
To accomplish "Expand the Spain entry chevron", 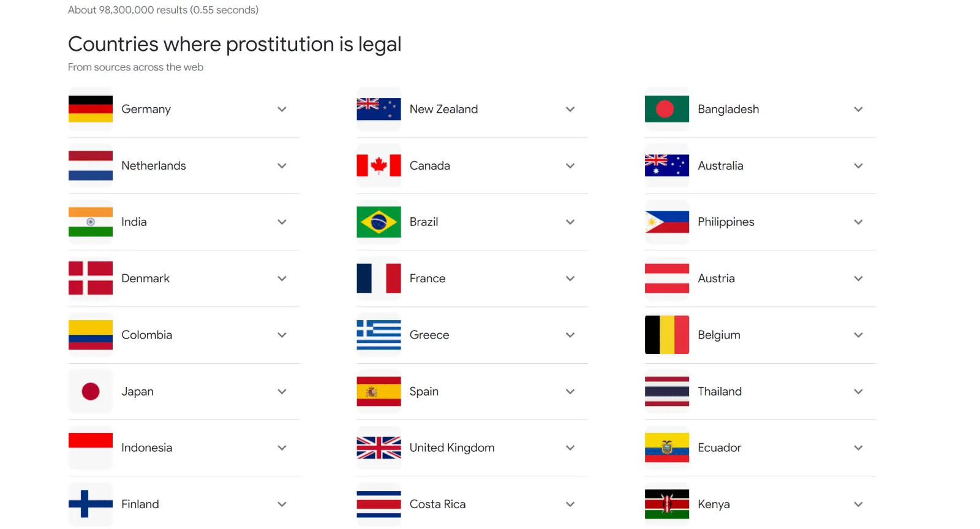I will [x=570, y=392].
